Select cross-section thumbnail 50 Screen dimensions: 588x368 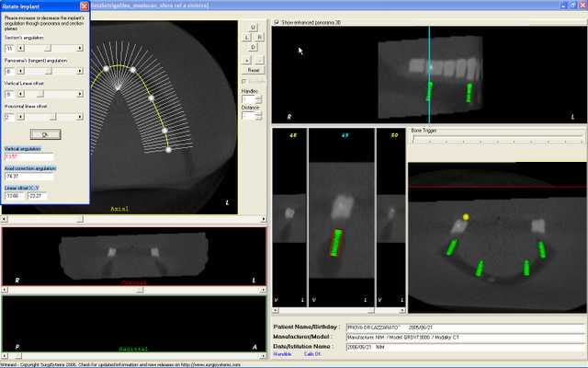(x=390, y=217)
